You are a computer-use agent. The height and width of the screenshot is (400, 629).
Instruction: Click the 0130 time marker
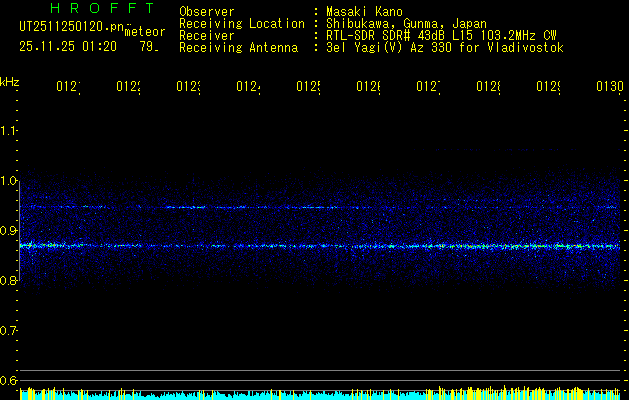[x=610, y=87]
